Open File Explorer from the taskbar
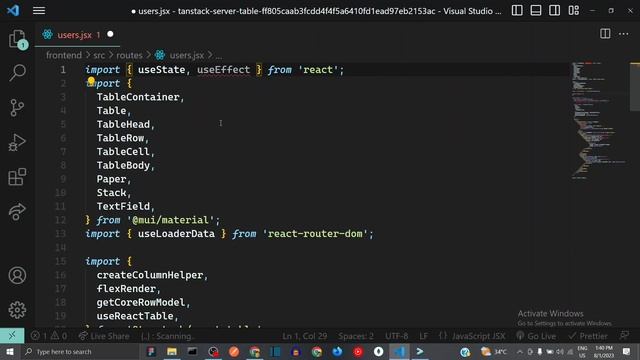 (x=172, y=351)
